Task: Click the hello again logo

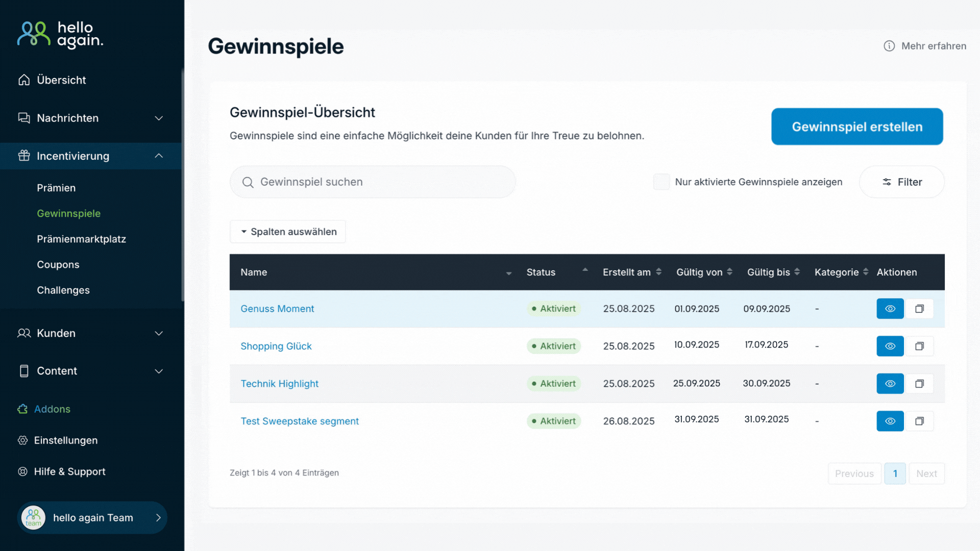Action: tap(60, 35)
